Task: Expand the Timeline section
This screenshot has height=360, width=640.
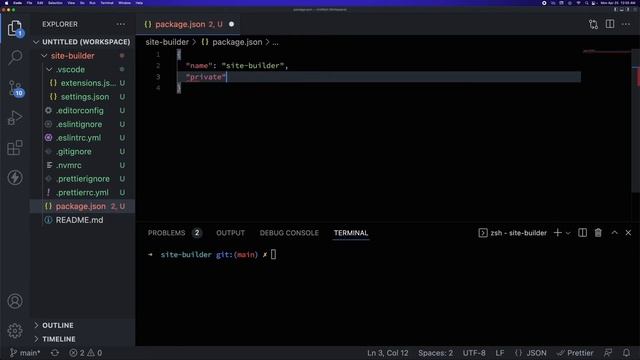Action: click(x=82, y=339)
